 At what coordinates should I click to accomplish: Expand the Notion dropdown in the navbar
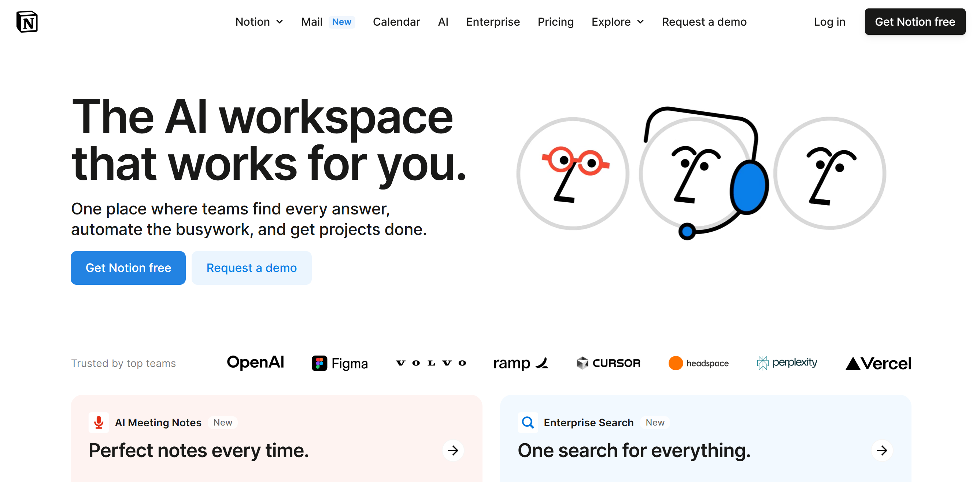(259, 22)
